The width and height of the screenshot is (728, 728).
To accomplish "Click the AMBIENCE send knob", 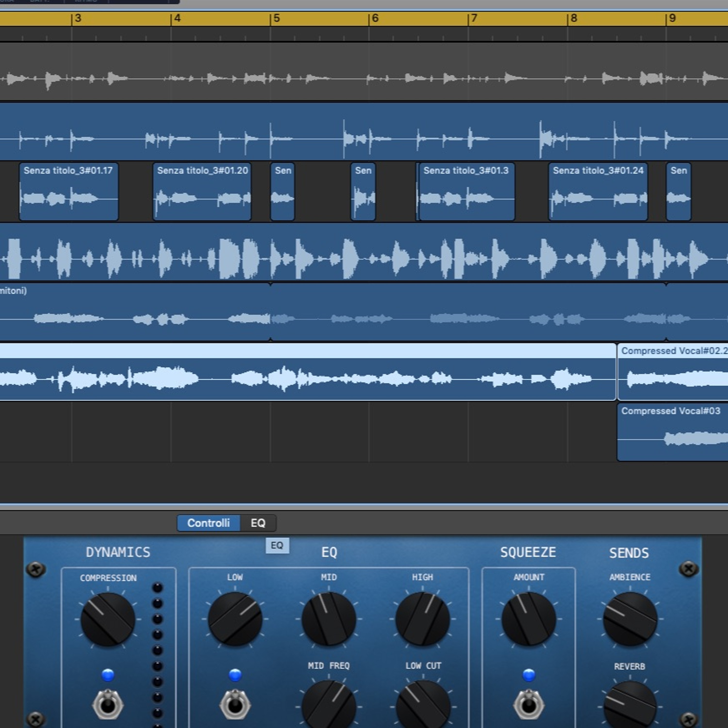I will pos(630,619).
